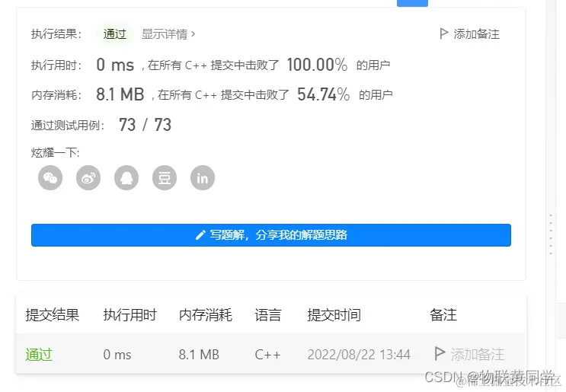Open 显示详情 to show details
Screen dimensions: 566x392
[165, 34]
